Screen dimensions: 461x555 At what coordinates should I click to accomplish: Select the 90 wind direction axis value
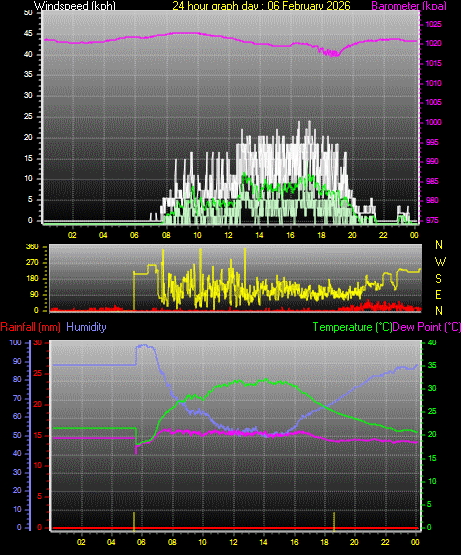click(x=34, y=294)
